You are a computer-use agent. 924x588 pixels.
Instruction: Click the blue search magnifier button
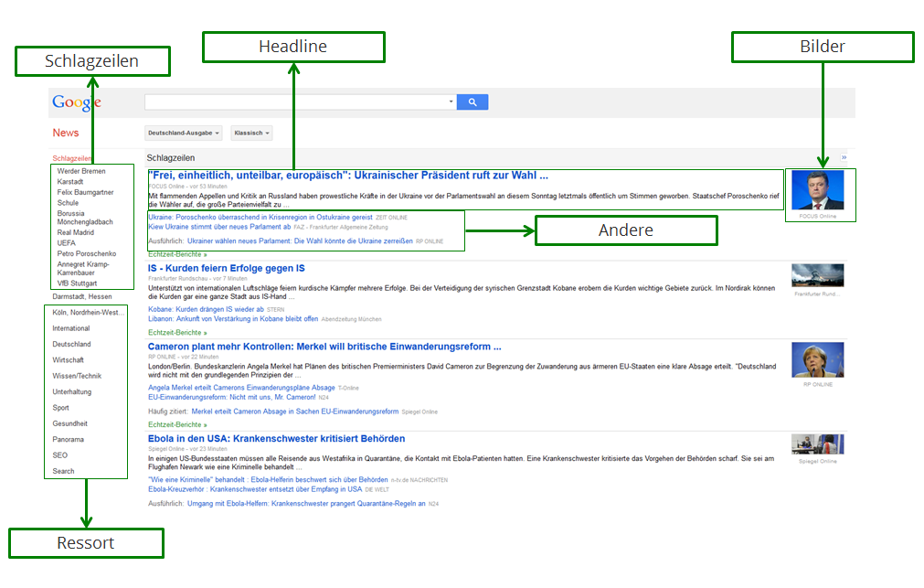point(472,102)
